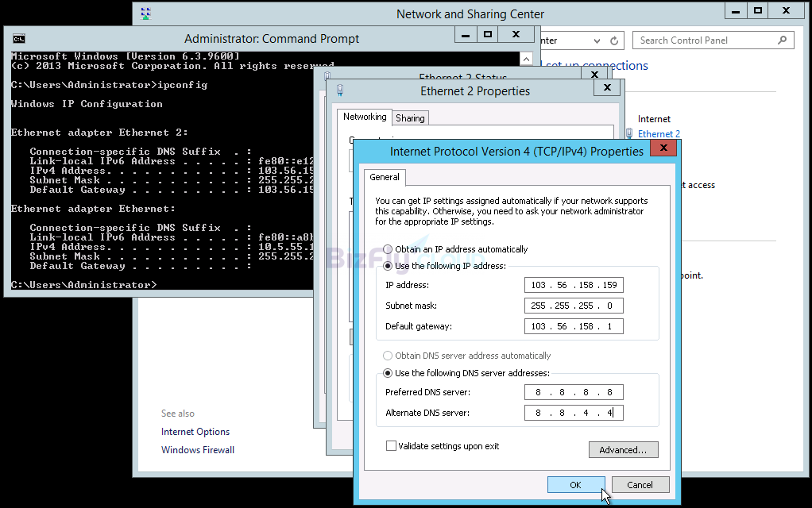Click OK in IPv4 Properties dialog
The image size is (812, 508).
[576, 485]
